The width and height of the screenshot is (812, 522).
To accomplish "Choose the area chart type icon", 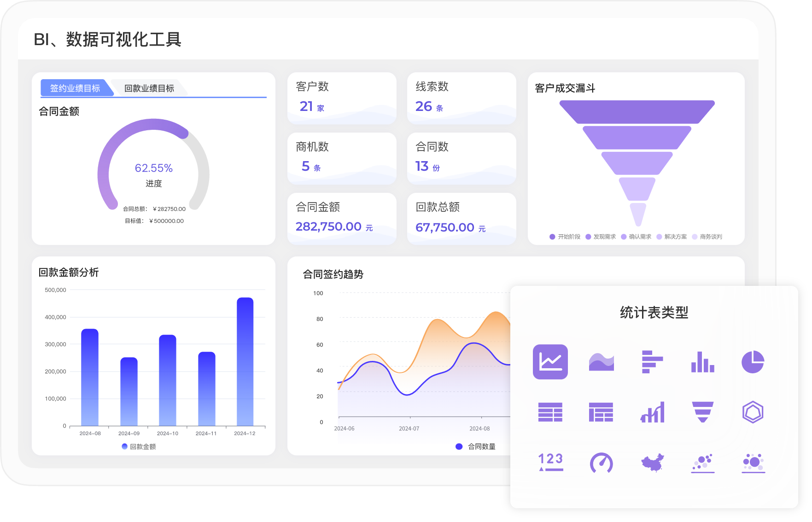I will point(601,362).
